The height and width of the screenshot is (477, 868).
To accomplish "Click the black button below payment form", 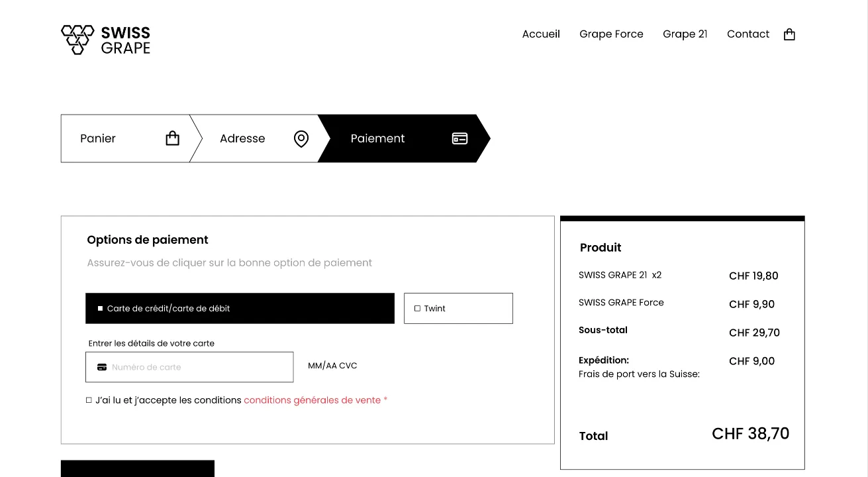I will (x=138, y=469).
